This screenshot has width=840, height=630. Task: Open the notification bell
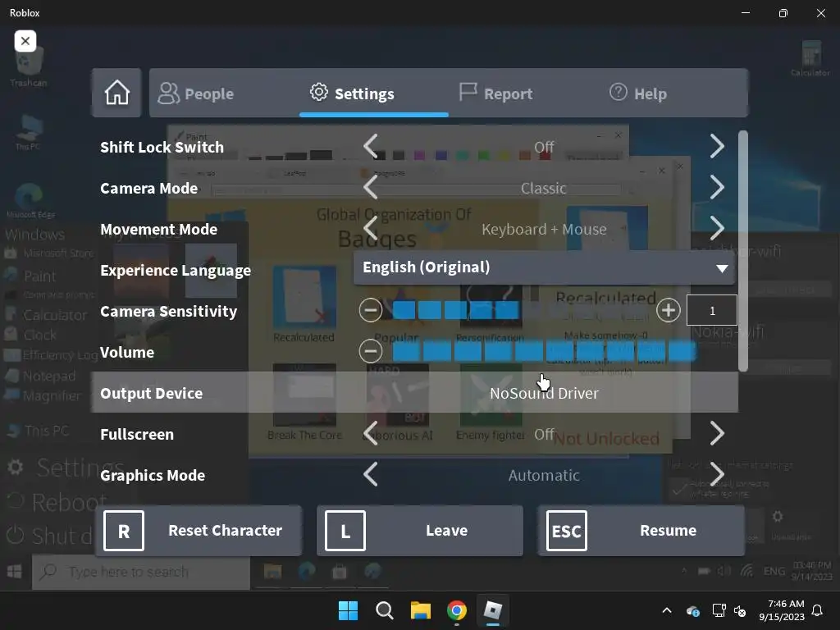pos(818,610)
